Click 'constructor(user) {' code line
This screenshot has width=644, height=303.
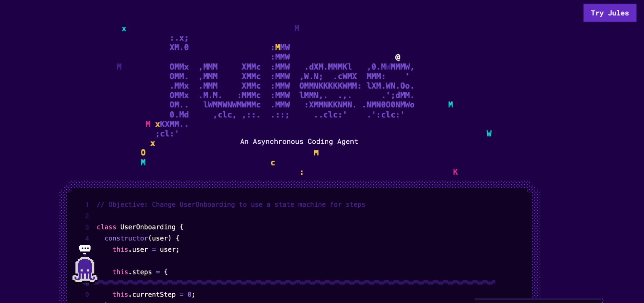[142, 238]
